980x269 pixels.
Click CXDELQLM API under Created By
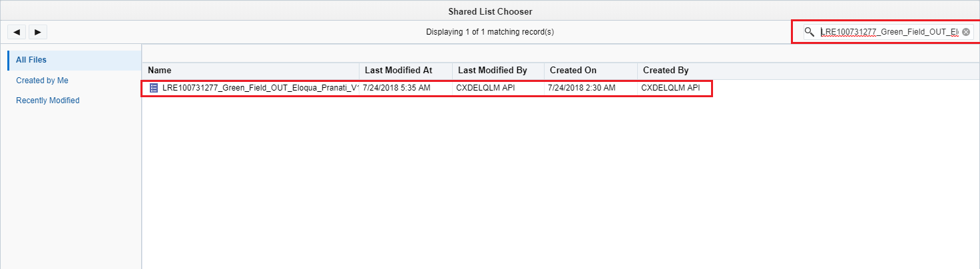[670, 88]
